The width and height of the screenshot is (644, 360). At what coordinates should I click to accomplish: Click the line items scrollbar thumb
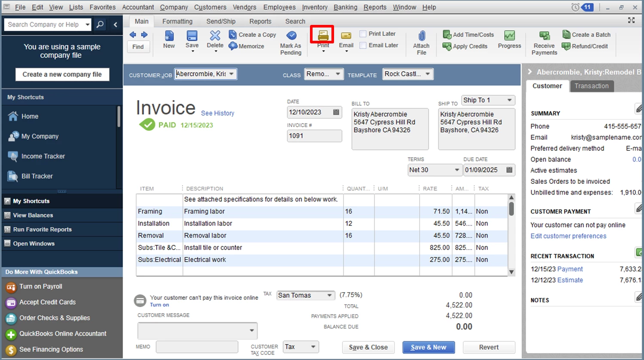511,209
